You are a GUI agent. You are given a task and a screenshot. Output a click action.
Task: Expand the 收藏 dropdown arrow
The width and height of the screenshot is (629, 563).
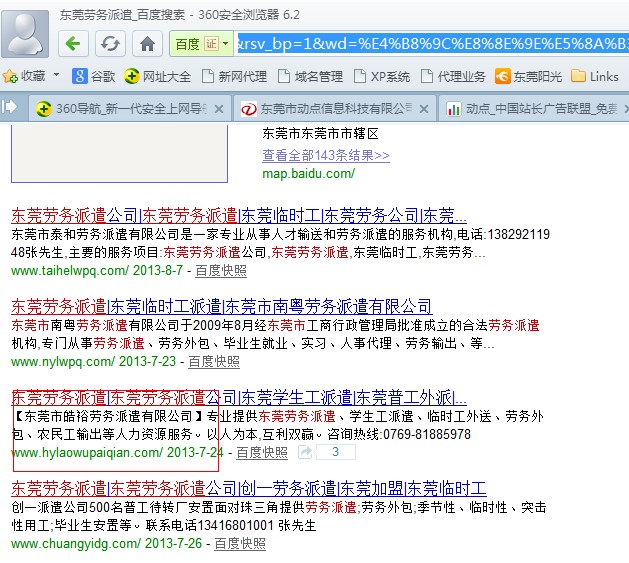click(x=56, y=75)
